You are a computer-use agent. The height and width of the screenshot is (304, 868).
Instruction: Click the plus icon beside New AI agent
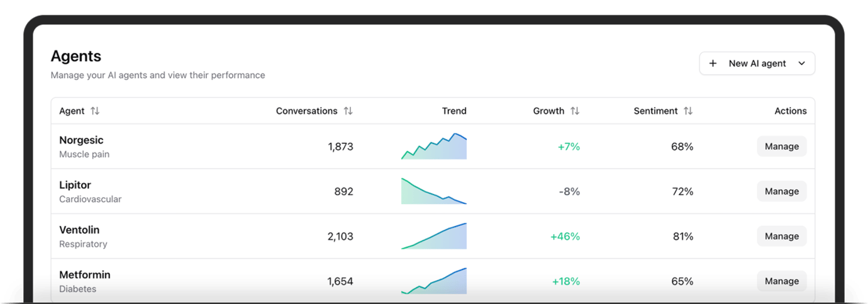[x=713, y=64]
